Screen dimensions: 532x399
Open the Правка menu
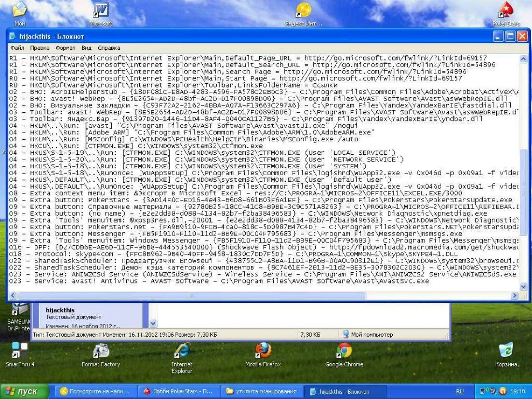coord(40,48)
